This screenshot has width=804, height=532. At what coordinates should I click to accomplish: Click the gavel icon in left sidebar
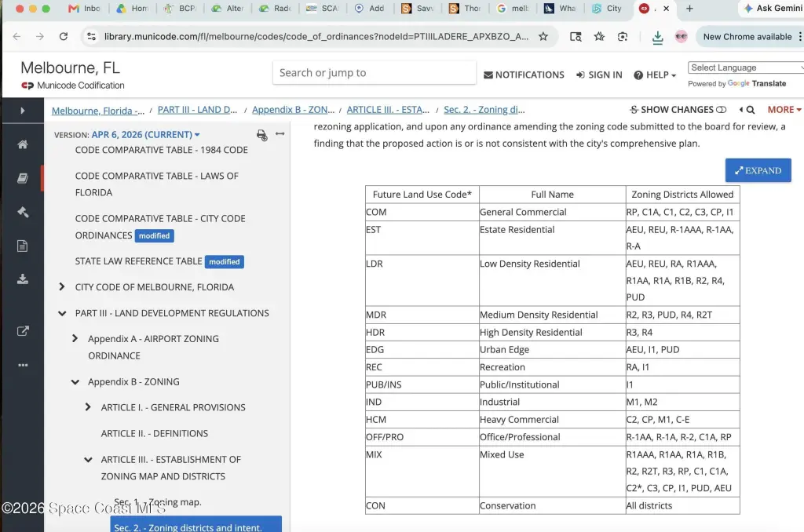[x=23, y=212]
